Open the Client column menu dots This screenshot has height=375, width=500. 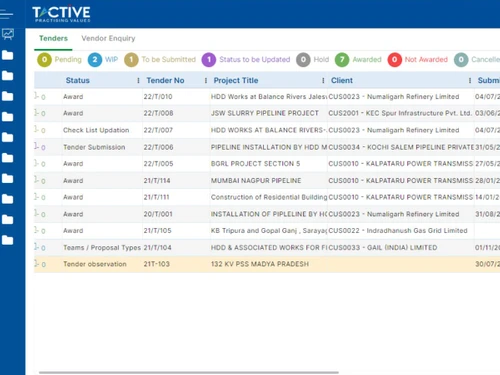pyautogui.click(x=470, y=80)
